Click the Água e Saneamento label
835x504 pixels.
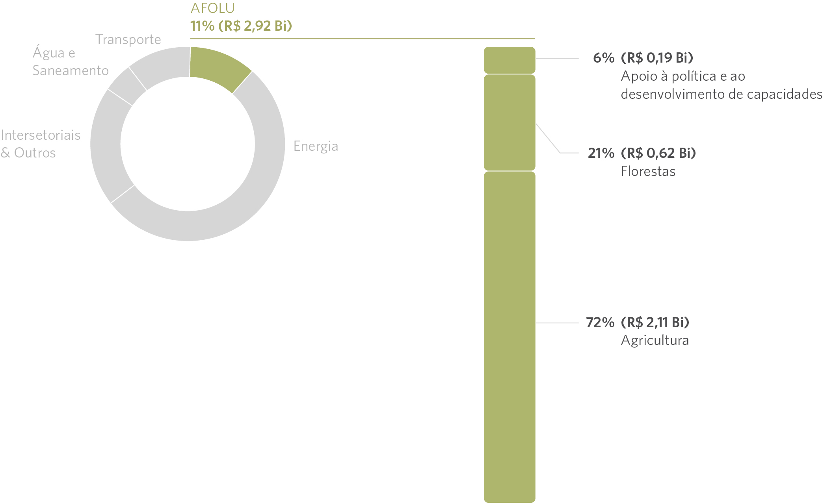71,61
